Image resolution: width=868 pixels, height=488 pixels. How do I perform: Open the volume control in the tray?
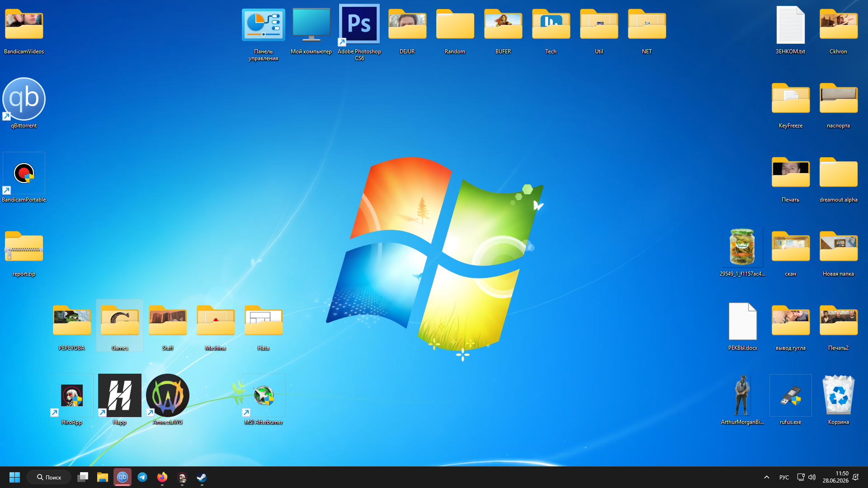[x=812, y=477]
